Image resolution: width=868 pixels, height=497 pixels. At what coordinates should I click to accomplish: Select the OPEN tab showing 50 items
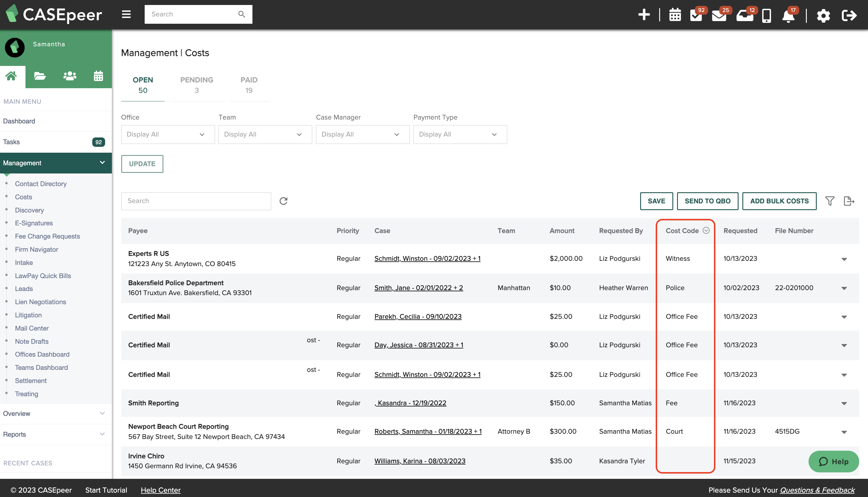coord(143,85)
